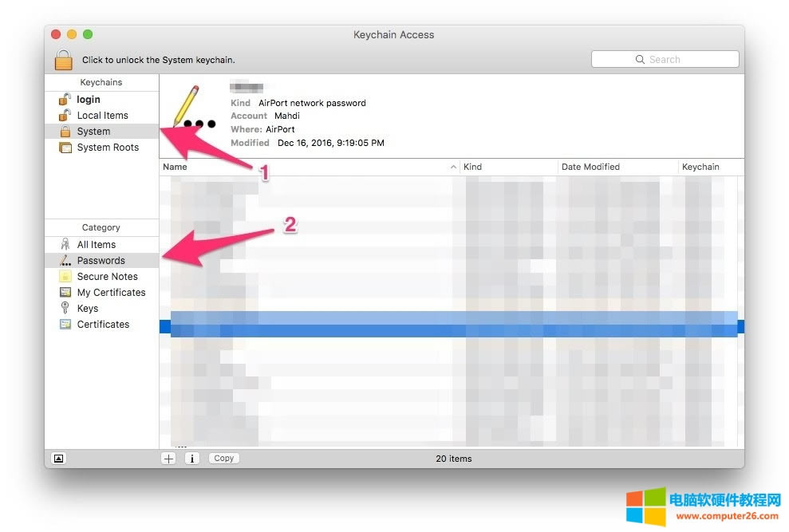Click the yellow note icon for Secure Notes
The width and height of the screenshot is (789, 532).
(65, 276)
